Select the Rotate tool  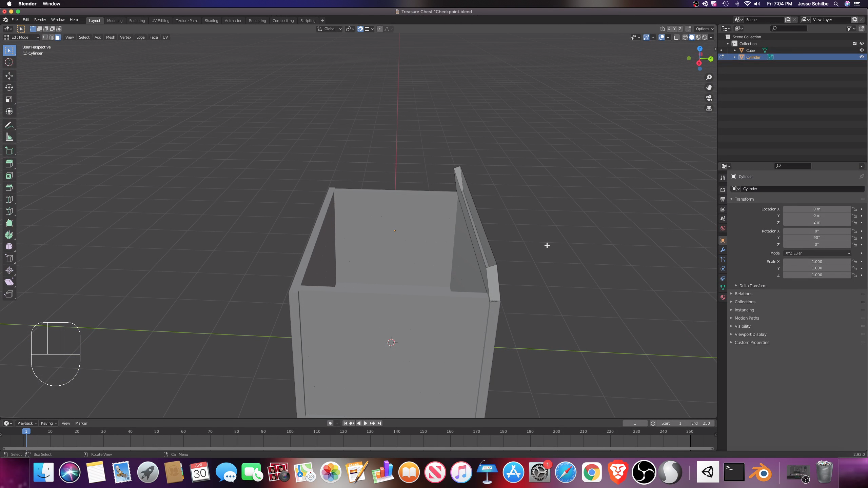coord(9,87)
